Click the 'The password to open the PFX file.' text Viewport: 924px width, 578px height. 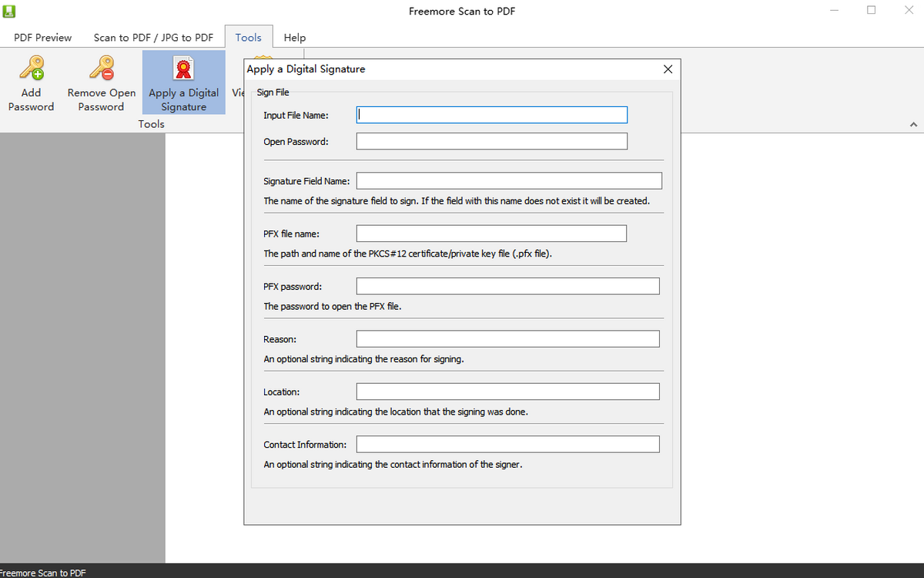point(333,307)
